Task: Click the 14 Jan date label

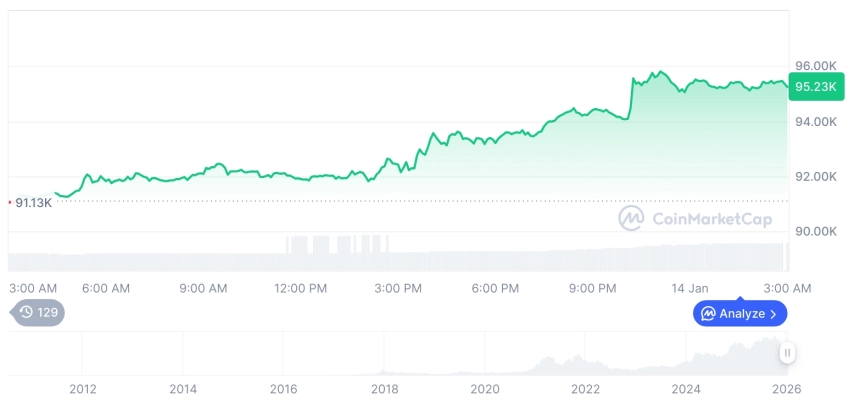Action: point(690,288)
